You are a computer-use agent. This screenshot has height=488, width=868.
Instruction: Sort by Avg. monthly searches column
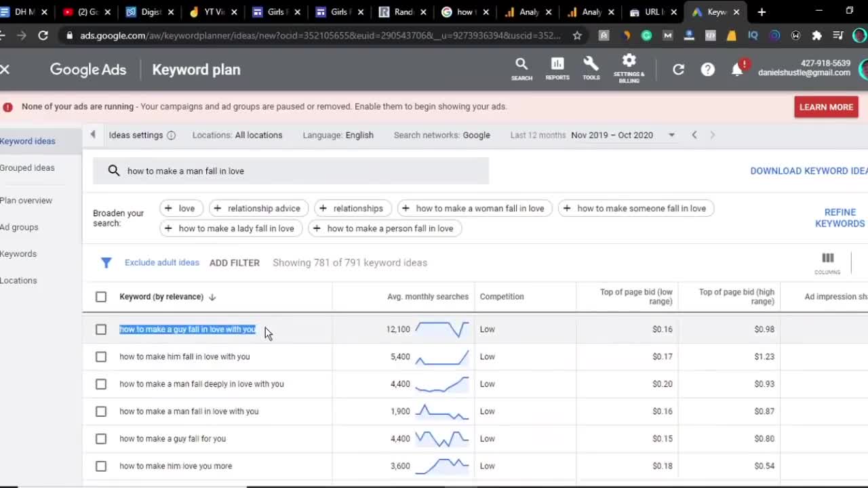428,297
